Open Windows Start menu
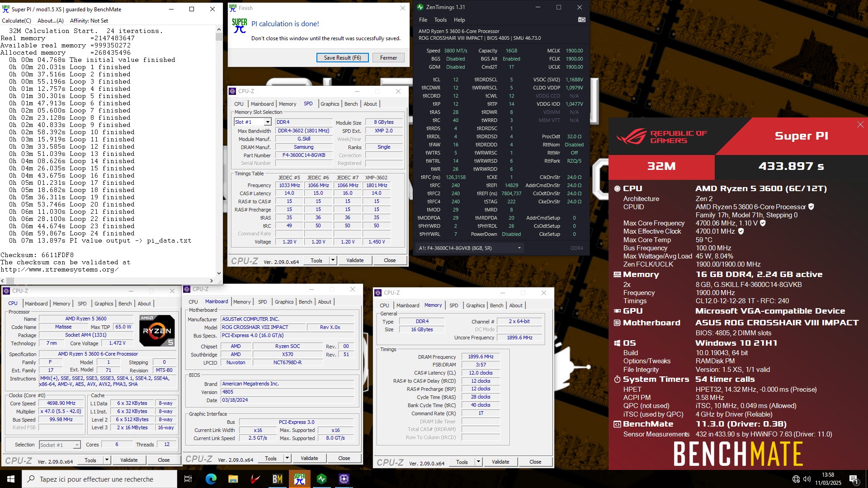Image resolution: width=868 pixels, height=488 pixels. point(11,479)
